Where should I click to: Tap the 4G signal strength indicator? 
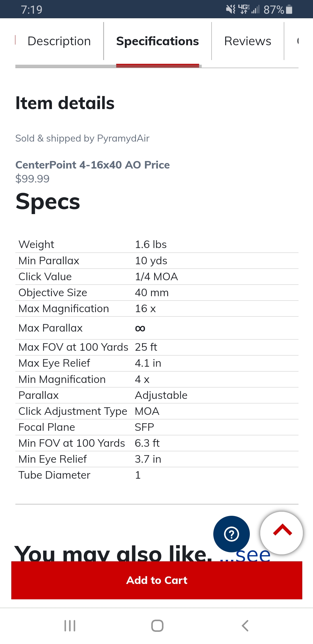pyautogui.click(x=249, y=10)
